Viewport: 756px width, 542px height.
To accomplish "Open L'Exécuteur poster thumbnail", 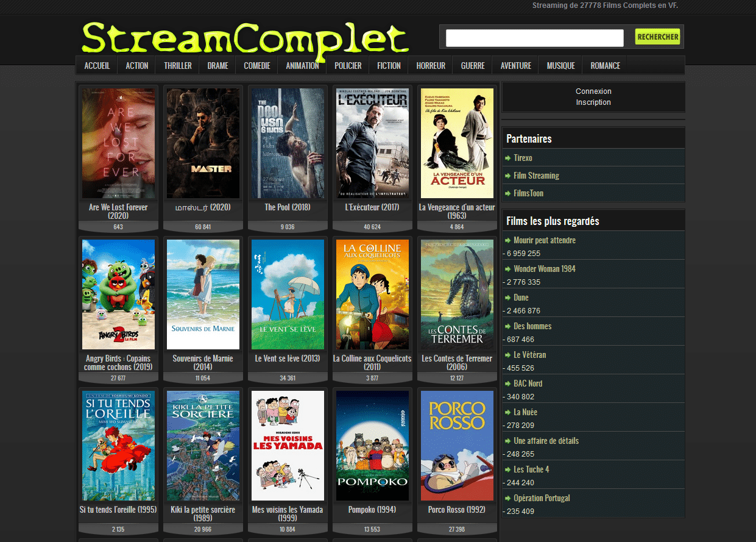I will click(x=372, y=143).
